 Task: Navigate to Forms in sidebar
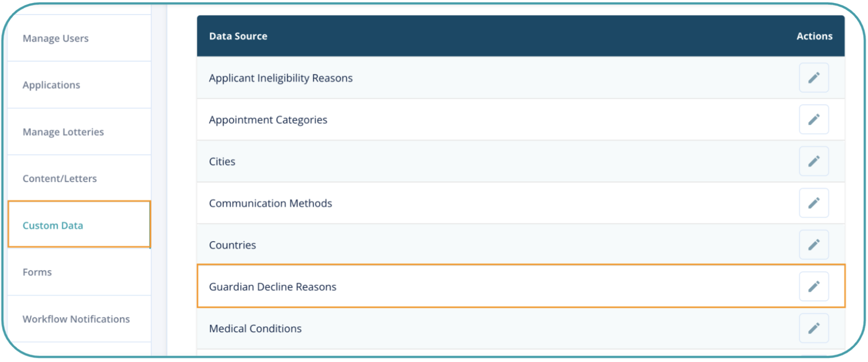(37, 272)
